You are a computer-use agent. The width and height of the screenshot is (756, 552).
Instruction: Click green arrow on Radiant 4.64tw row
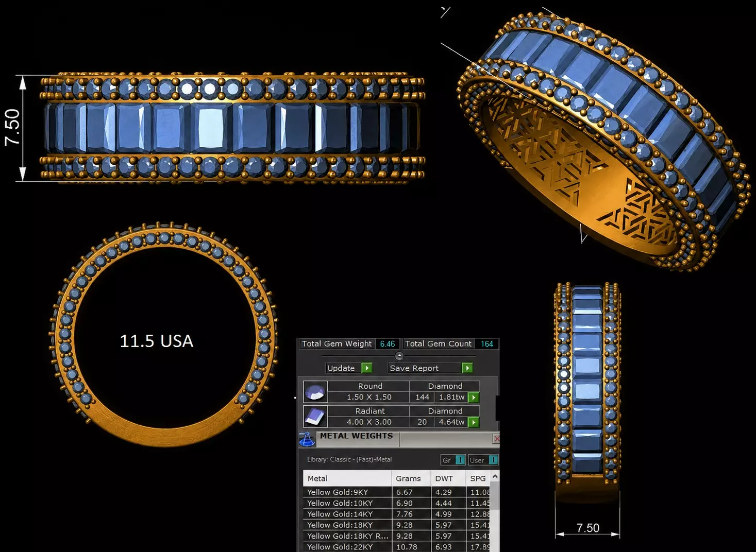[473, 422]
